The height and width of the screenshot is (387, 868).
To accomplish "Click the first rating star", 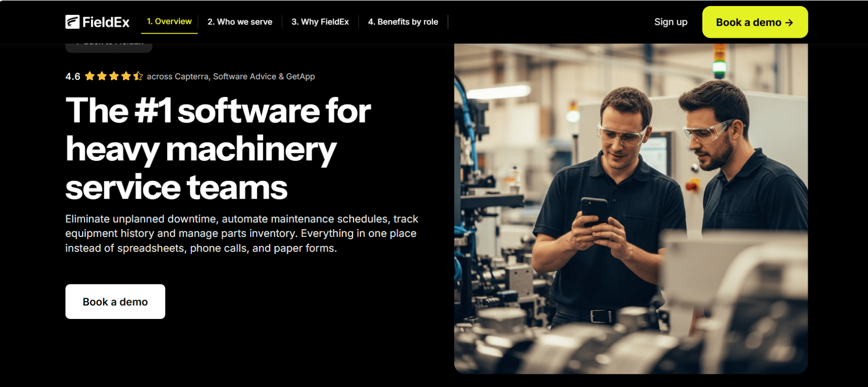I will [90, 76].
